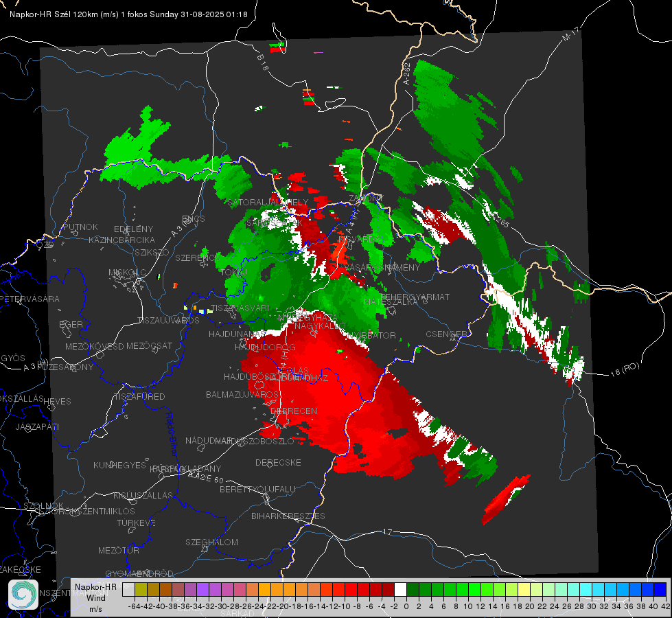The image size is (672, 618).
Task: Click the gray swatch left of -64
Action: 128,590
